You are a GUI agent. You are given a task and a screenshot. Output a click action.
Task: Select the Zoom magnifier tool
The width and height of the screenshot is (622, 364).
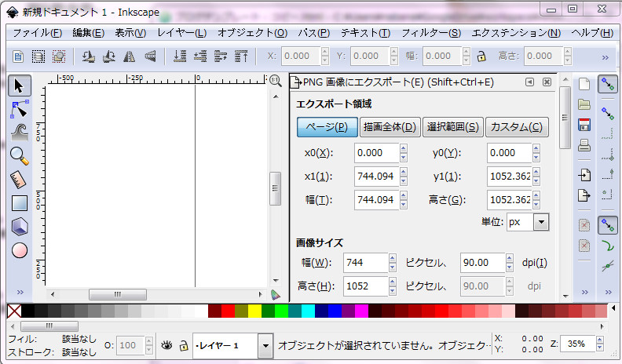pyautogui.click(x=19, y=156)
